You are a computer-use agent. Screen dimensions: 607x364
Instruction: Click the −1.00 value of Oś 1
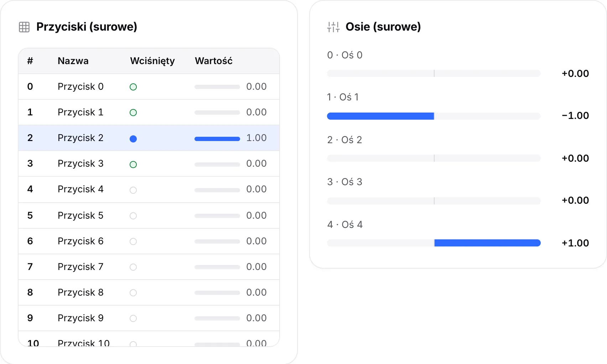point(575,116)
